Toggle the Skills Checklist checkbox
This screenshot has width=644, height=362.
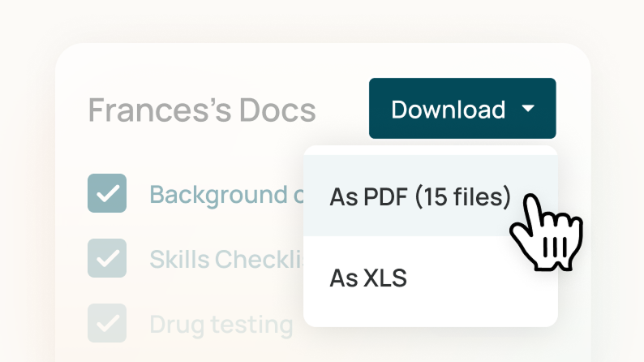pyautogui.click(x=107, y=259)
